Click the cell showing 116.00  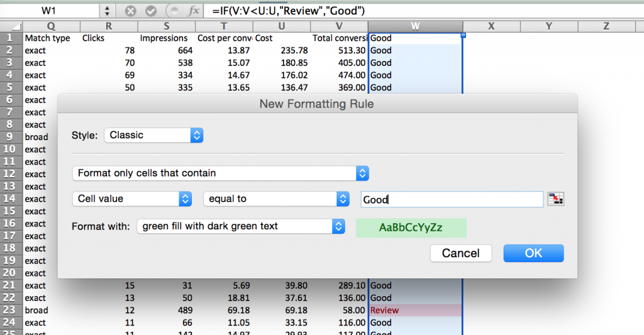click(339, 322)
